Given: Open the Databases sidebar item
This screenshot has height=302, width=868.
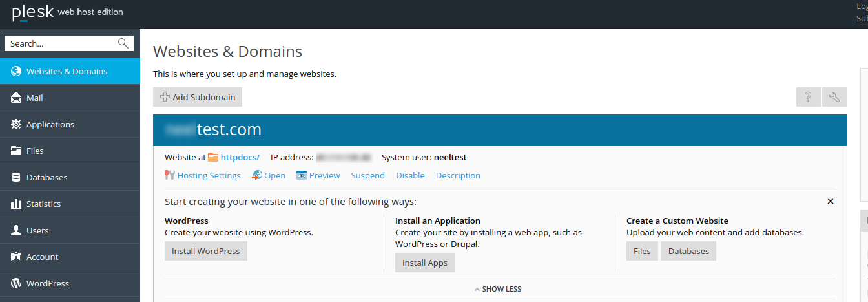Looking at the screenshot, I should coord(46,177).
